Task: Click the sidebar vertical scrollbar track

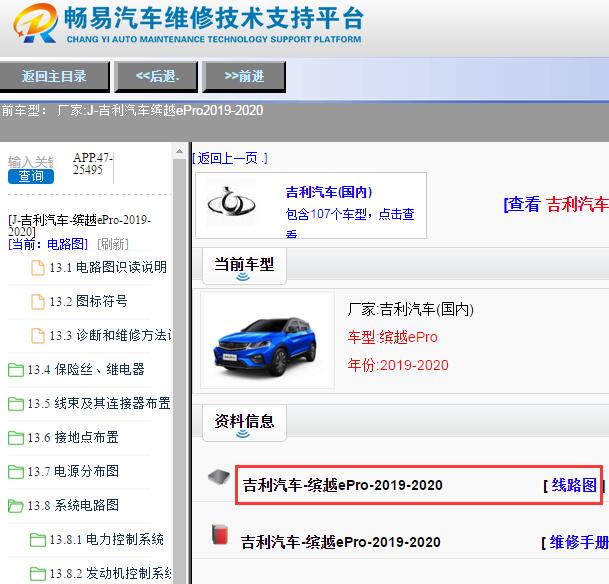Action: click(x=179, y=369)
